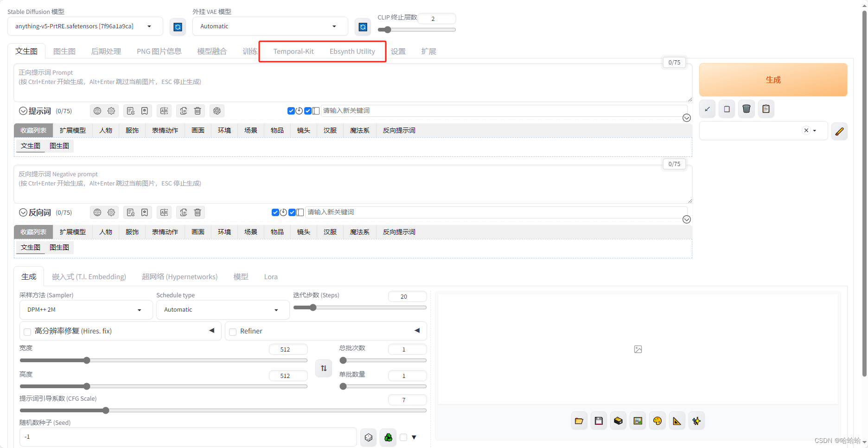Open 嵌入式 (T.I. Embedding) tab

tap(89, 277)
